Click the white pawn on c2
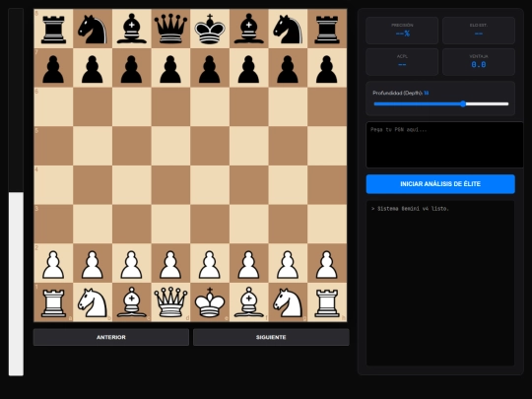This screenshot has width=532, height=399. 132,264
